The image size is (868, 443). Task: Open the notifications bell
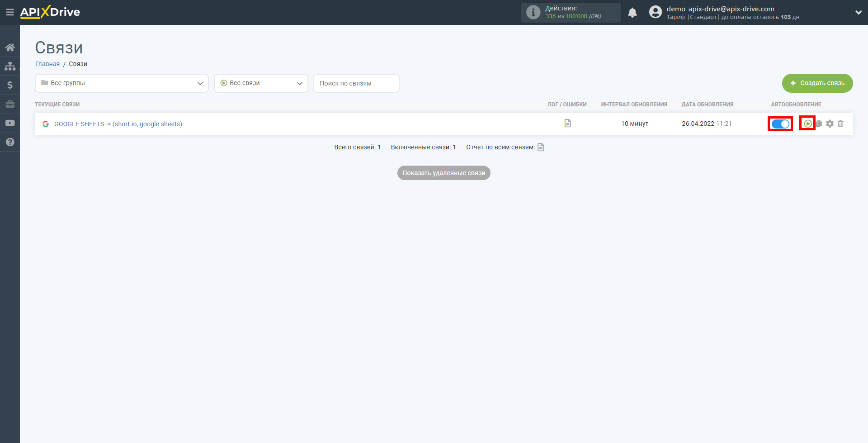pyautogui.click(x=632, y=12)
